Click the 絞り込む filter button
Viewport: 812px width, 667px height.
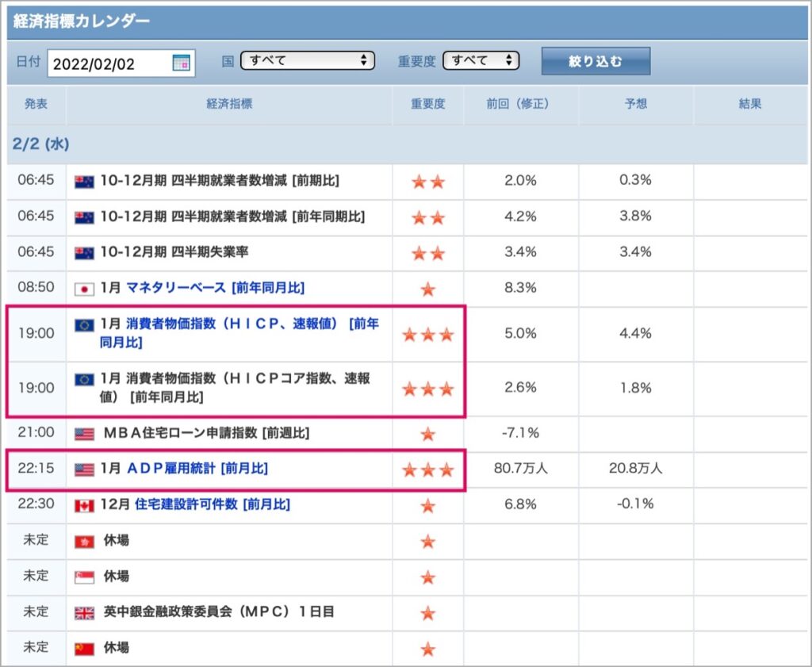(596, 61)
